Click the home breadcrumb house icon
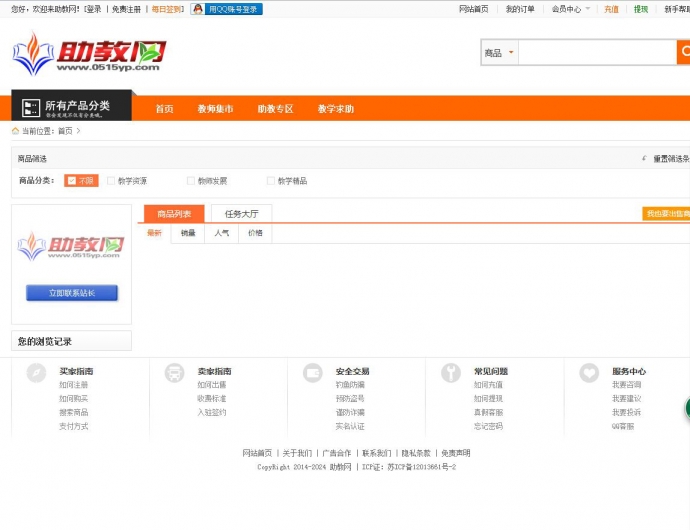The width and height of the screenshot is (690, 530). [15, 131]
